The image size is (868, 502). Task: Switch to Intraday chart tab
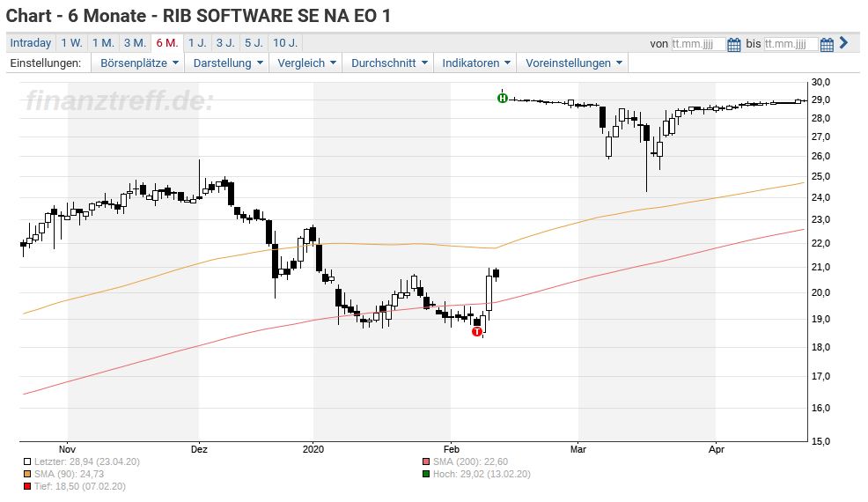coord(31,42)
